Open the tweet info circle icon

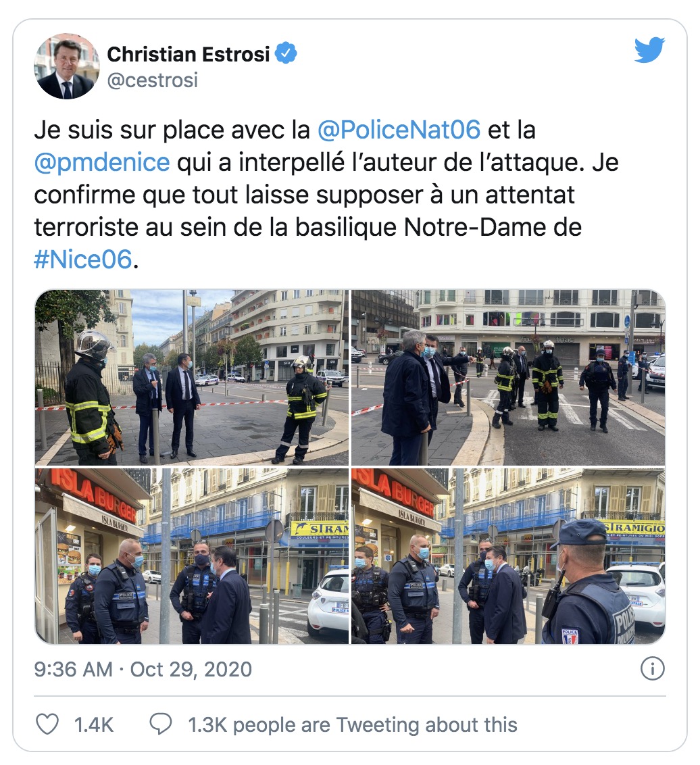(x=652, y=669)
